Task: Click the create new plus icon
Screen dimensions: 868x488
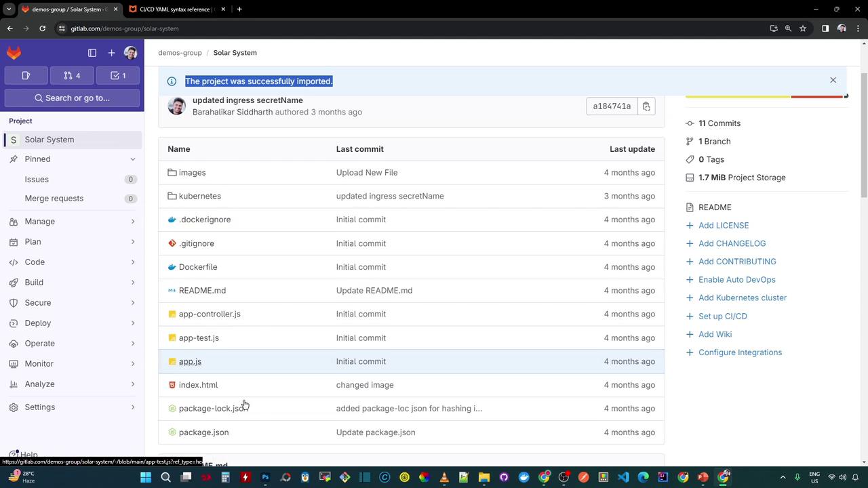Action: coord(111,53)
